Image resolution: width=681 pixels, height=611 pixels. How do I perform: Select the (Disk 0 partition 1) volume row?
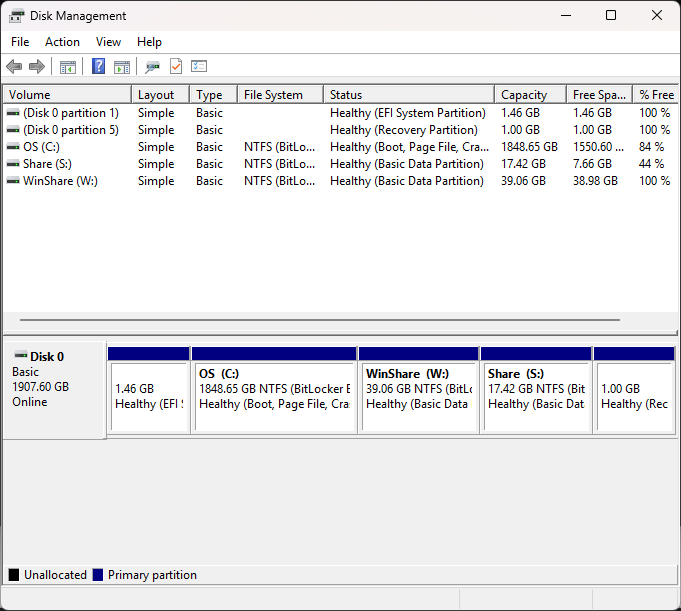coord(340,113)
